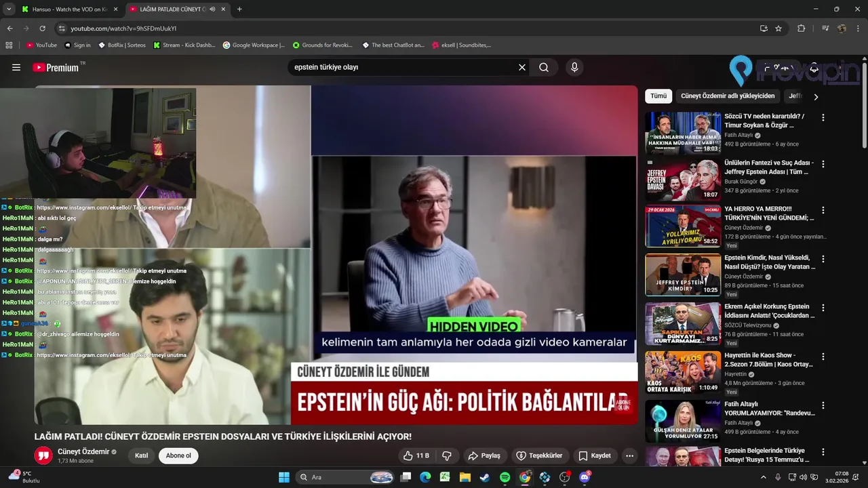
Task: Reload the current page
Action: pyautogui.click(x=42, y=28)
